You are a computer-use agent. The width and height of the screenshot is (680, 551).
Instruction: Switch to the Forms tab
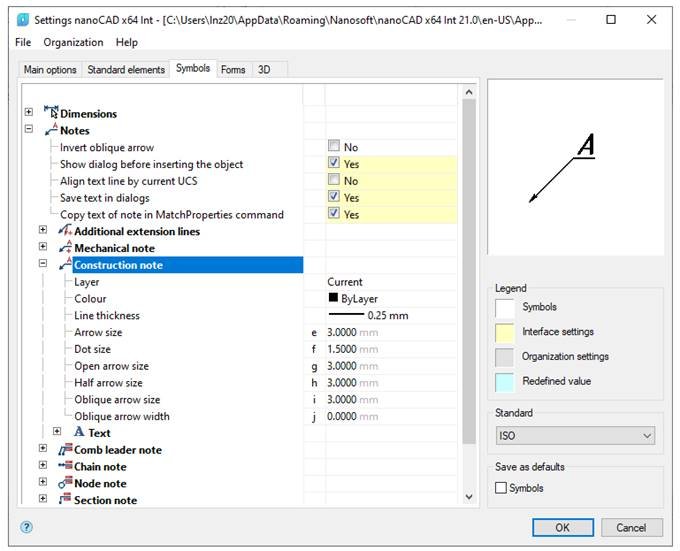click(233, 69)
